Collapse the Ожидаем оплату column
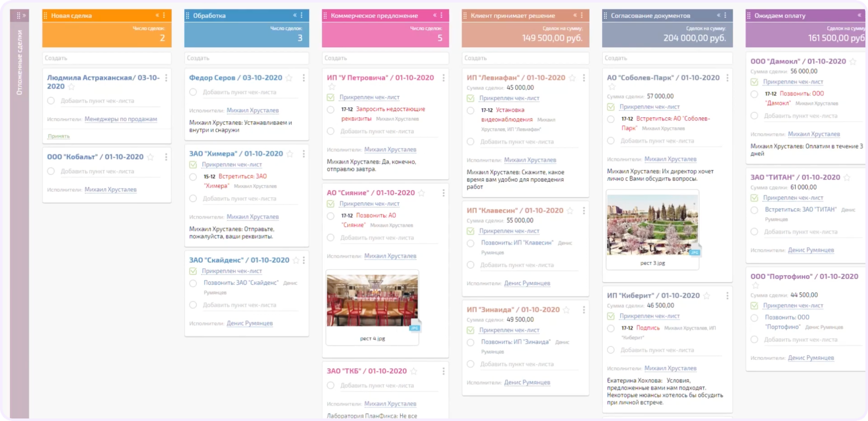 tap(859, 16)
